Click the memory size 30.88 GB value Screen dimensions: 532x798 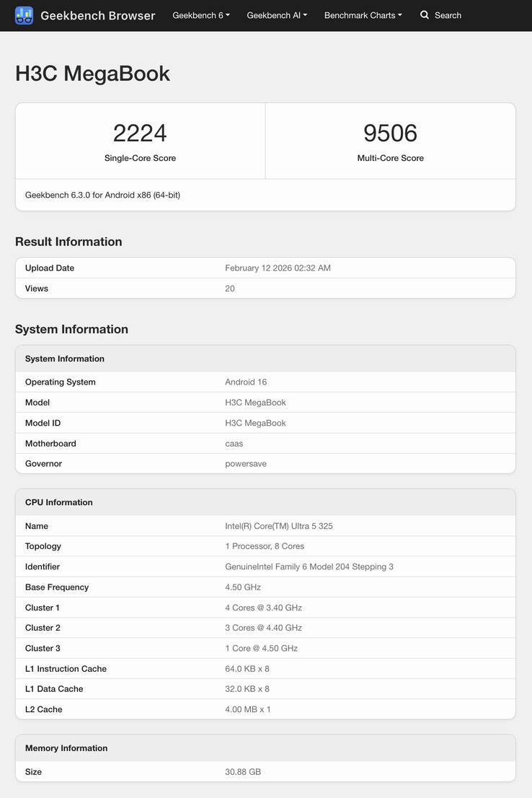tap(243, 771)
